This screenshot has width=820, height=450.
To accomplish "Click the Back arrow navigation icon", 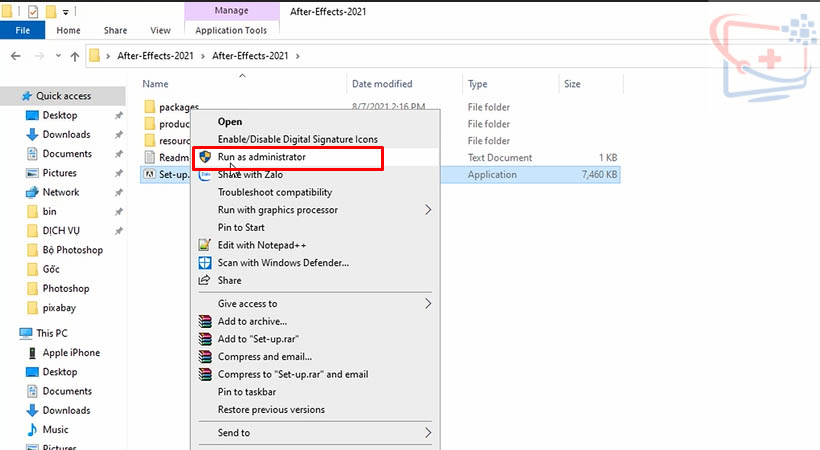I will (16, 55).
